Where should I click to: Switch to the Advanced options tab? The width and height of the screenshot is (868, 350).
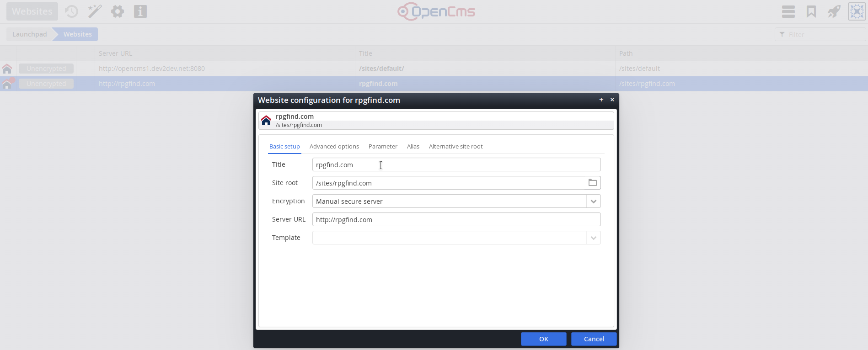coord(334,147)
